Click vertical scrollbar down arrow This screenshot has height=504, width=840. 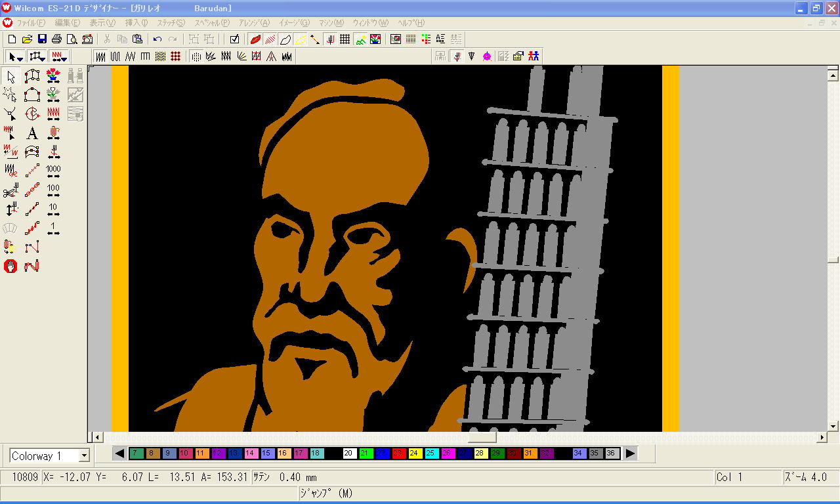[833, 426]
